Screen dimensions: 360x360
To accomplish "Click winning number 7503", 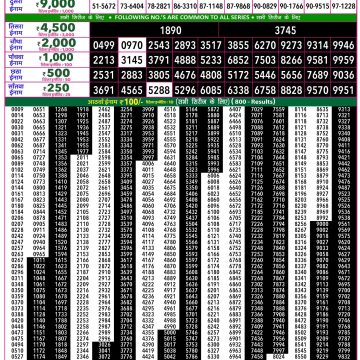I will [x=265, y=60].
